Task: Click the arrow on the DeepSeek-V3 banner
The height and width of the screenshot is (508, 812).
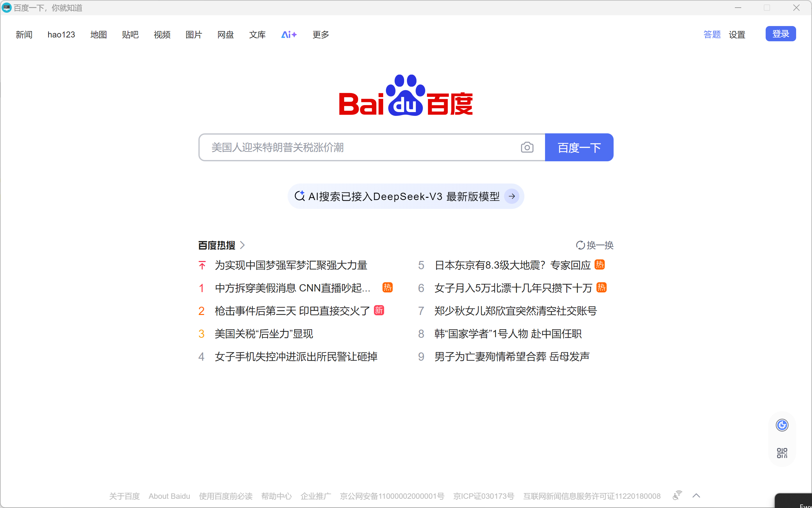Action: (x=512, y=196)
